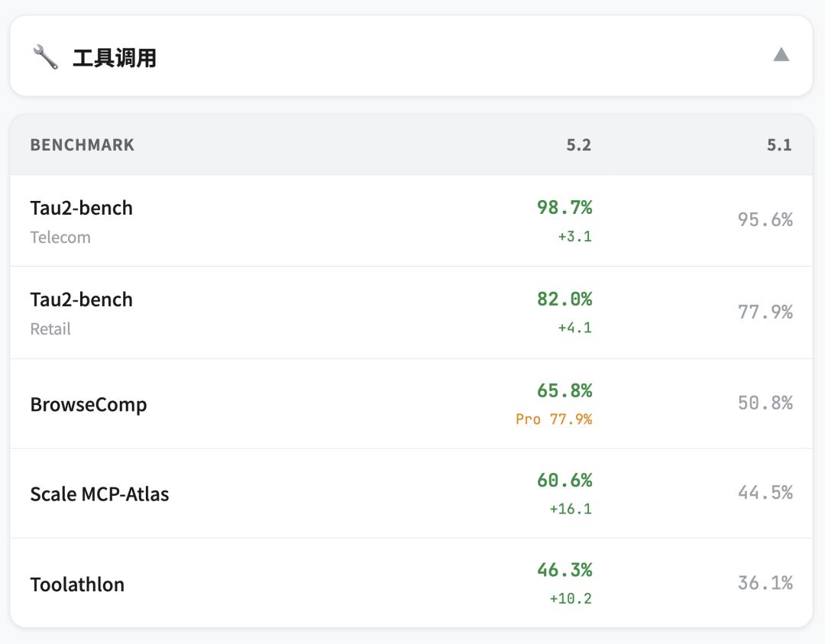Click the wrench icon beside 工具调用
Image resolution: width=825 pixels, height=644 pixels.
(x=45, y=57)
